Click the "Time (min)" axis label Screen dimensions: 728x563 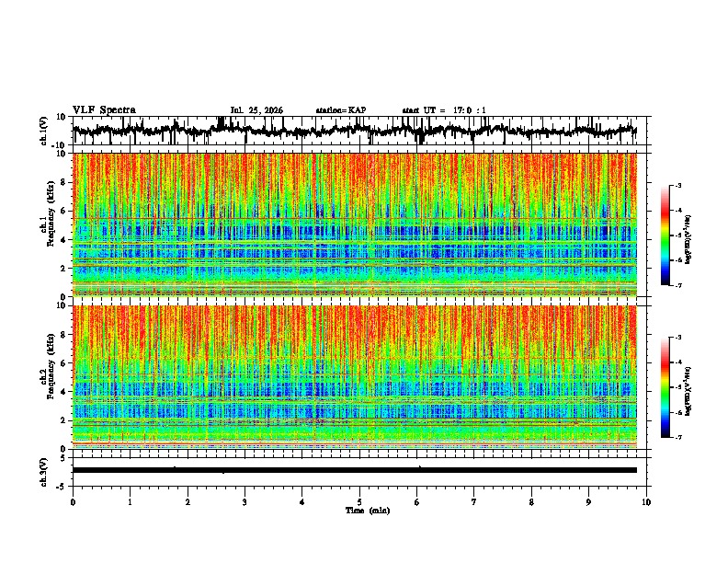(x=368, y=511)
